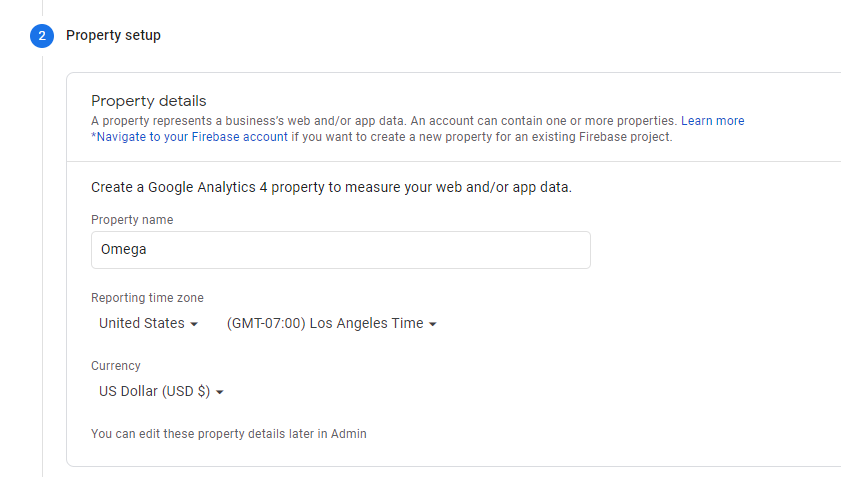The image size is (841, 477).
Task: Click the arrow beside Los Angeles Time
Action: point(432,324)
